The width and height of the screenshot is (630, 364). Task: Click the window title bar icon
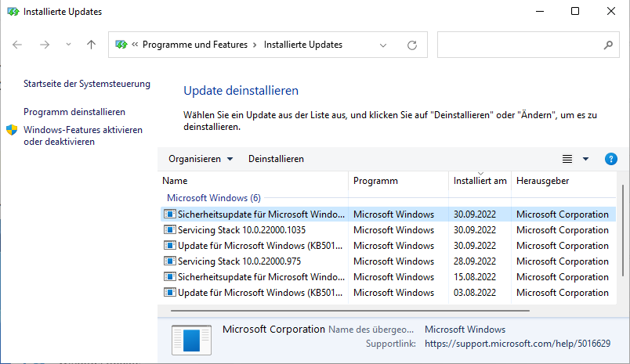click(13, 12)
